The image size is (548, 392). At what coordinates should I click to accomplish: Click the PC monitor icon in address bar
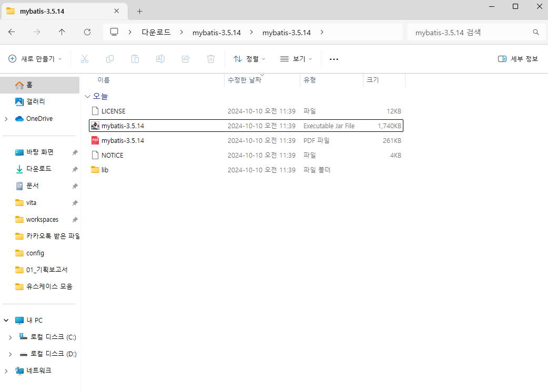114,32
